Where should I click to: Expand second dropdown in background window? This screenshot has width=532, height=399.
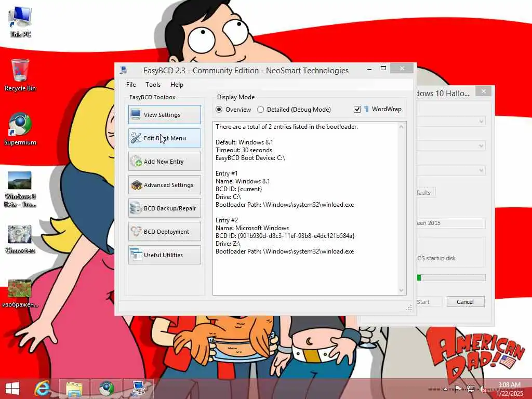[x=481, y=145]
